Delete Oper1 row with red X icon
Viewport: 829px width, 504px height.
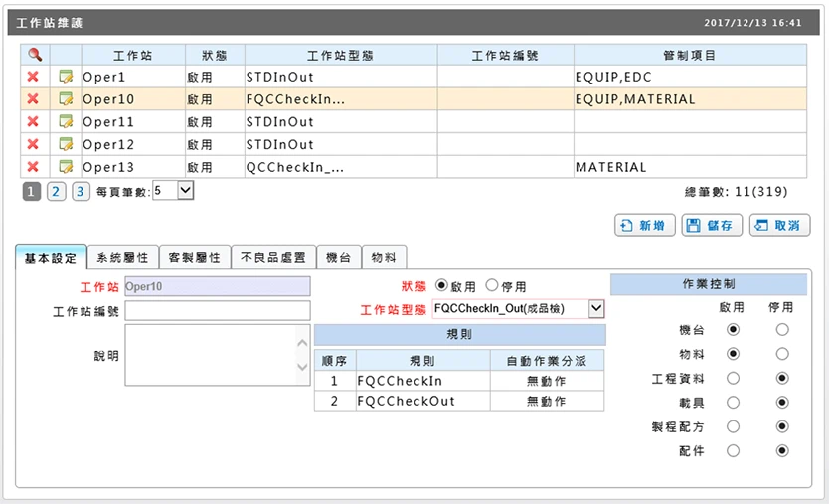click(x=33, y=77)
